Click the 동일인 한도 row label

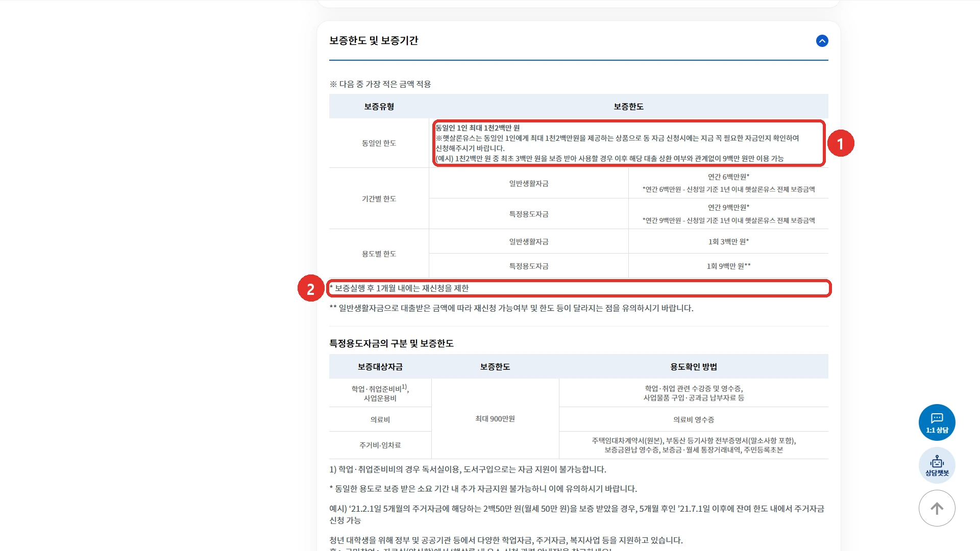coord(379,143)
